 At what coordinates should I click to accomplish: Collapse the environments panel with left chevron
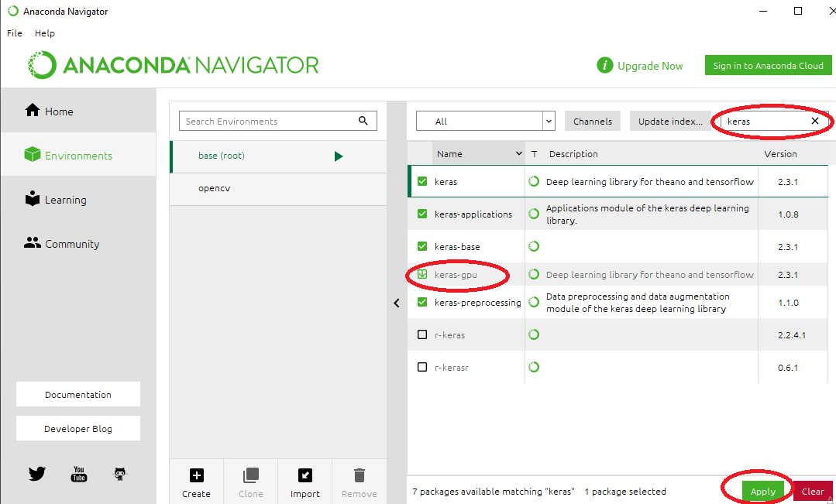point(397,303)
